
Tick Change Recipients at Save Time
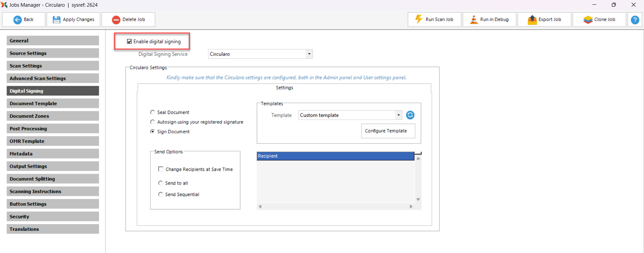point(161,169)
